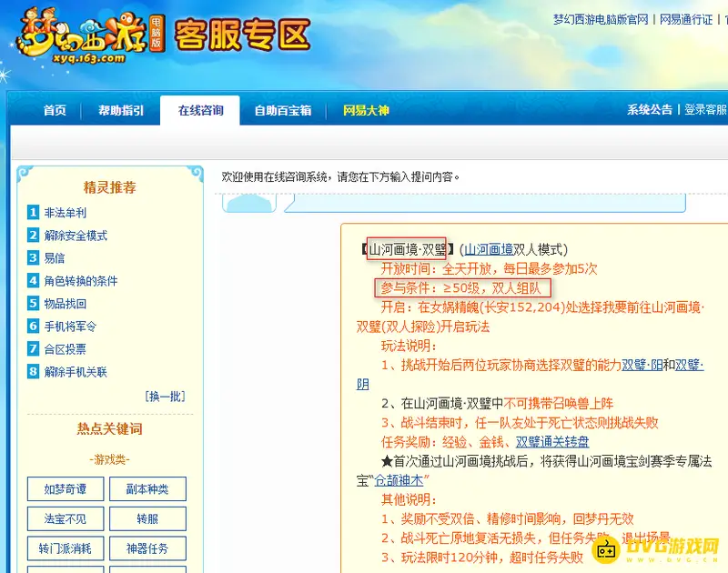Select the 转服 keyword button
Viewport: 728px width, 573px height.
point(147,518)
